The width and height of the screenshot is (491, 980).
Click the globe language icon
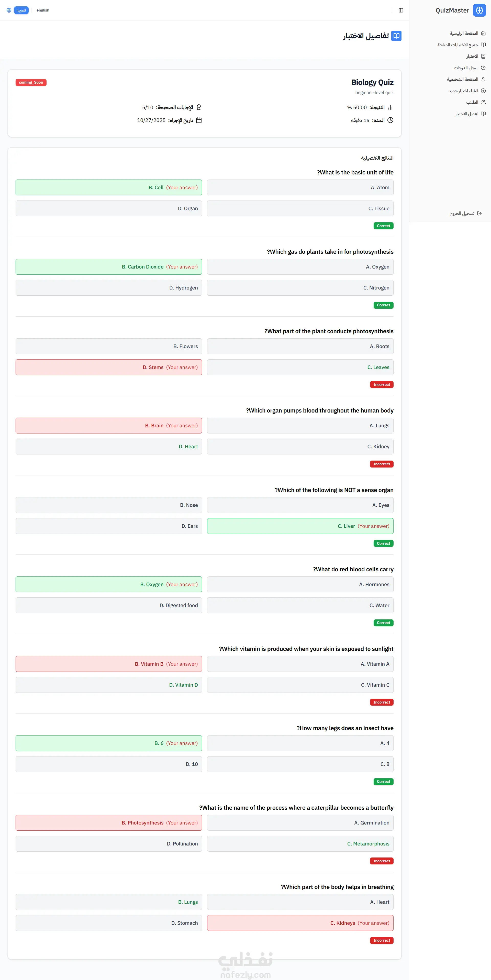tap(9, 10)
